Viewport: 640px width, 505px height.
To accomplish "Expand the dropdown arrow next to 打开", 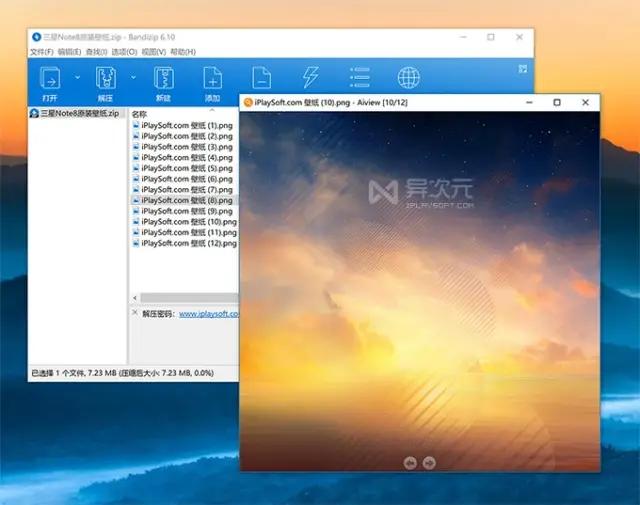I will tap(78, 77).
